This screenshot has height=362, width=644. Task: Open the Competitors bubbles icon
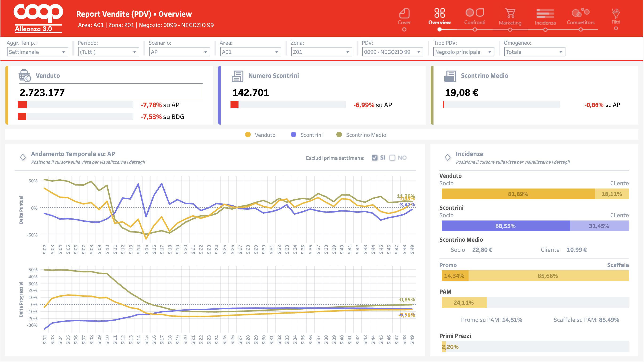(580, 13)
